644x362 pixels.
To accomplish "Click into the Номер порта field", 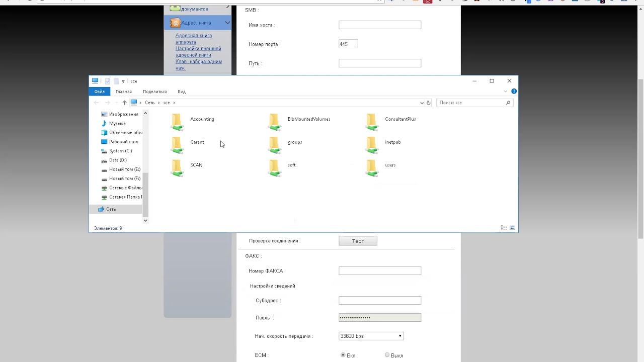I will (348, 44).
